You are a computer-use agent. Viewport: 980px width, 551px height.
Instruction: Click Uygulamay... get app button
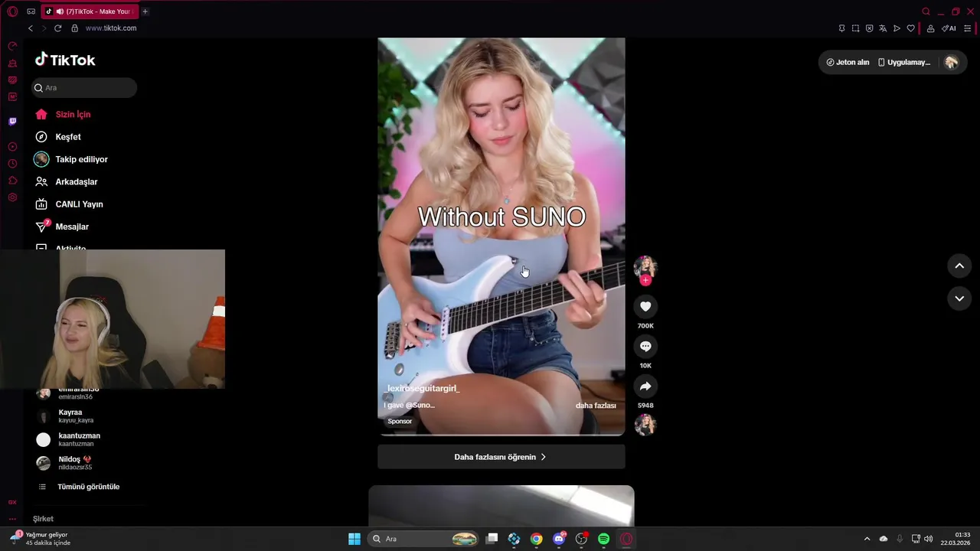[x=904, y=63]
